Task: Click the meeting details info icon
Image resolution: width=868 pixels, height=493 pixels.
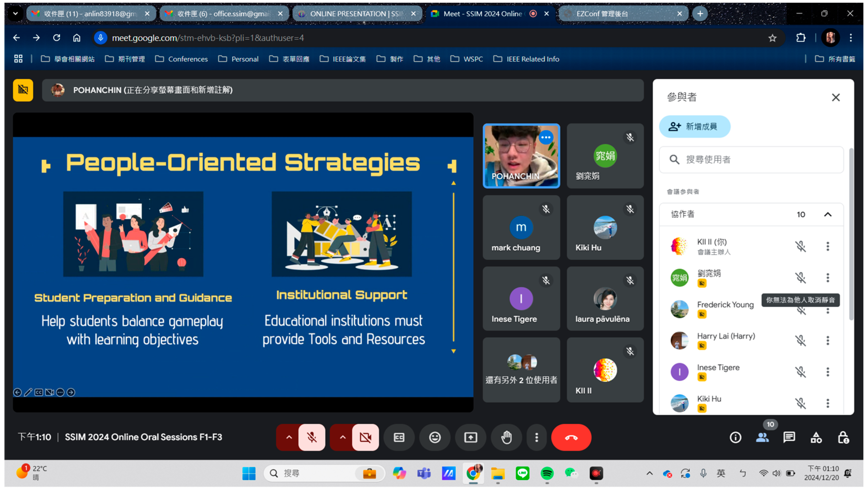Action: click(x=735, y=438)
